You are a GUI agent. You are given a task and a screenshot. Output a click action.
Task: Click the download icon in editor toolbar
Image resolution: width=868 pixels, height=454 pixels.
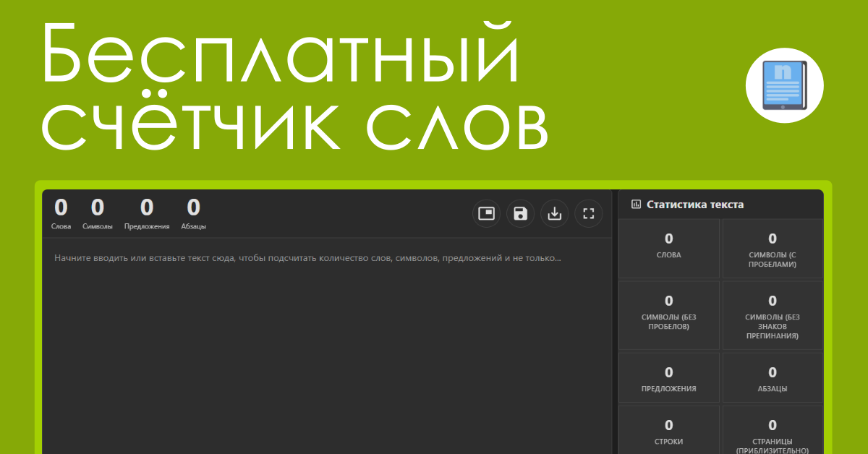(x=555, y=213)
